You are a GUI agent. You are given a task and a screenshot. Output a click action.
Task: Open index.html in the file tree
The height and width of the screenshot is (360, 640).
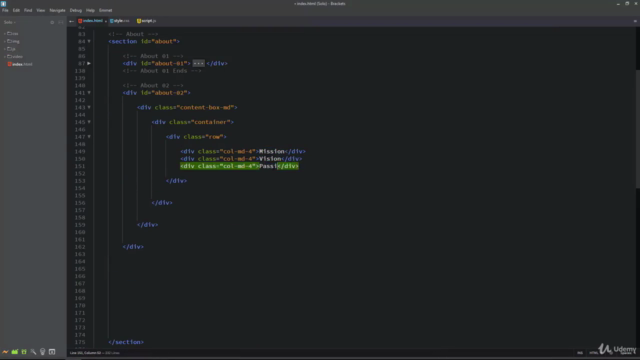[20, 64]
